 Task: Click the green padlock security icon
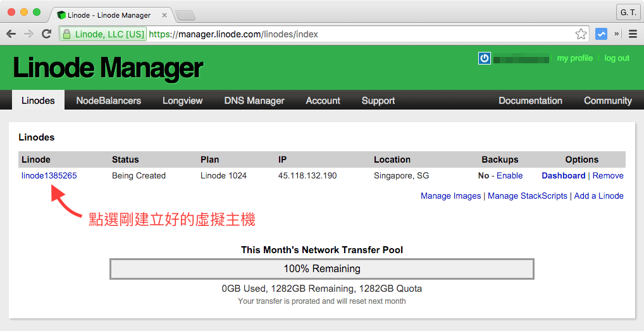tap(66, 34)
